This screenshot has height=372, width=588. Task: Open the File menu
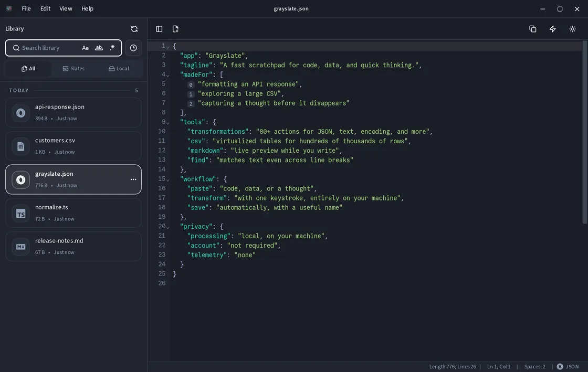point(26,8)
